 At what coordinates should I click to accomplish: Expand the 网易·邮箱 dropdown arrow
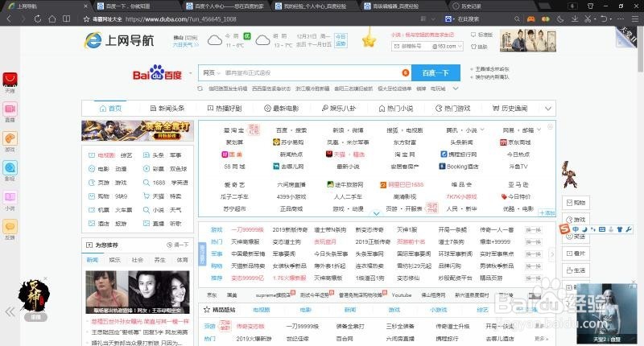tap(539, 130)
